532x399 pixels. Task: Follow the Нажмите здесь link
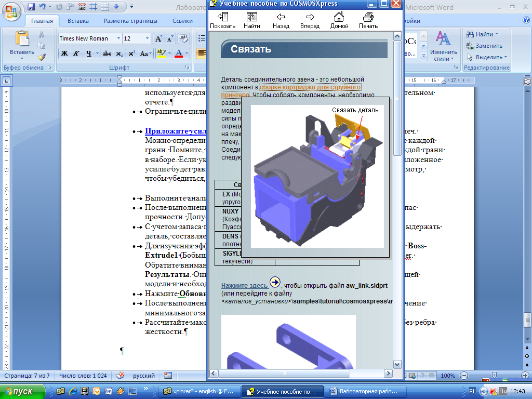[x=244, y=286]
